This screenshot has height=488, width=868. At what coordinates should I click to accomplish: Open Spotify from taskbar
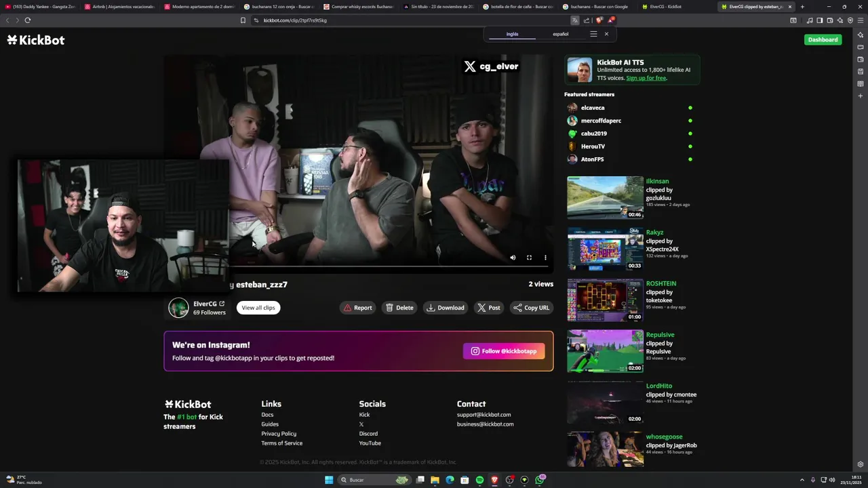tap(479, 480)
